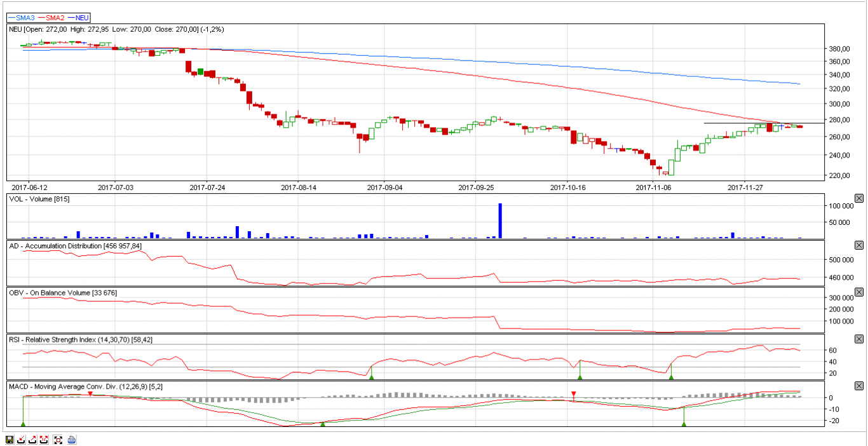This screenshot has width=868, height=446.
Task: Click the 460 000 AD axis label
Action: [x=841, y=278]
